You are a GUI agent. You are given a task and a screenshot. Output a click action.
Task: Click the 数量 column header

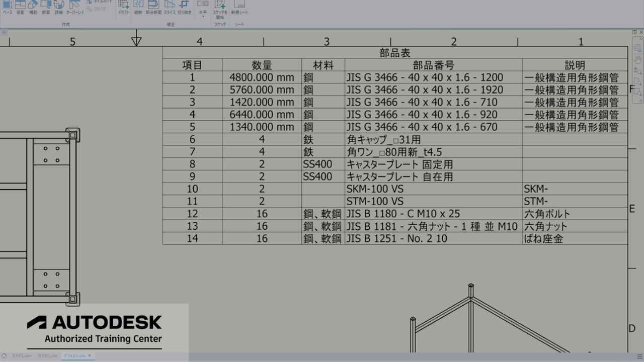click(262, 65)
